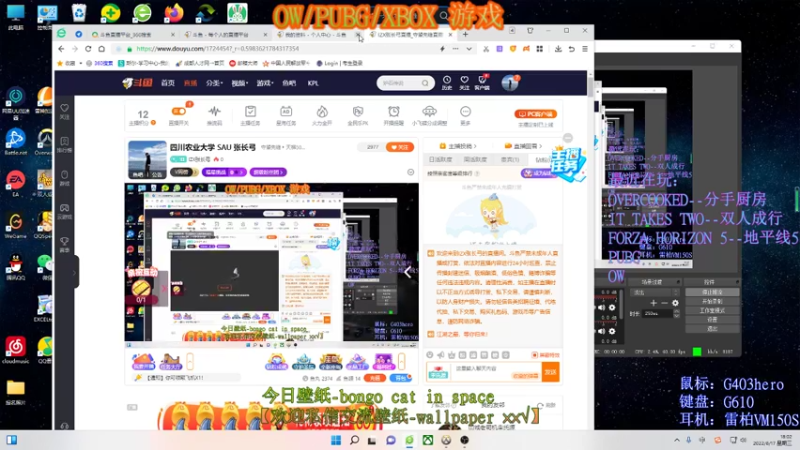The width and height of the screenshot is (800, 450).
Task: Open the KPL nav item on Douyu
Action: (313, 83)
